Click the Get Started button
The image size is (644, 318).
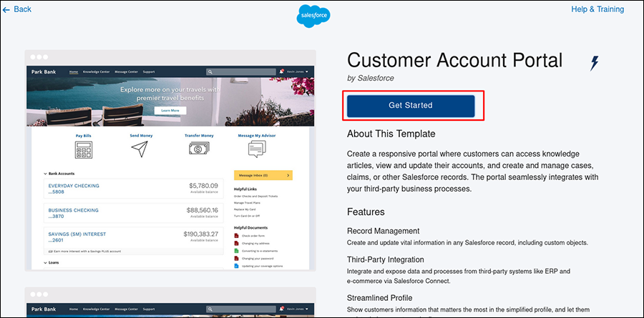pos(411,106)
